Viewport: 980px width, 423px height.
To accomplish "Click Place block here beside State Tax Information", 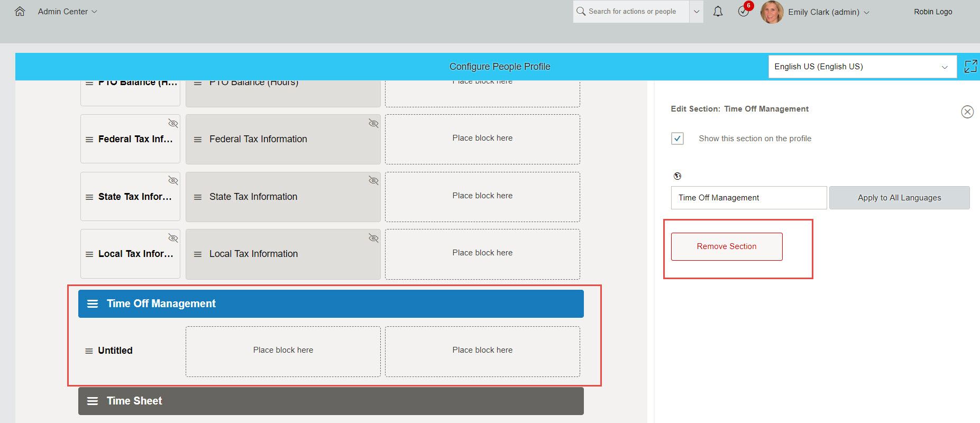I will click(482, 197).
